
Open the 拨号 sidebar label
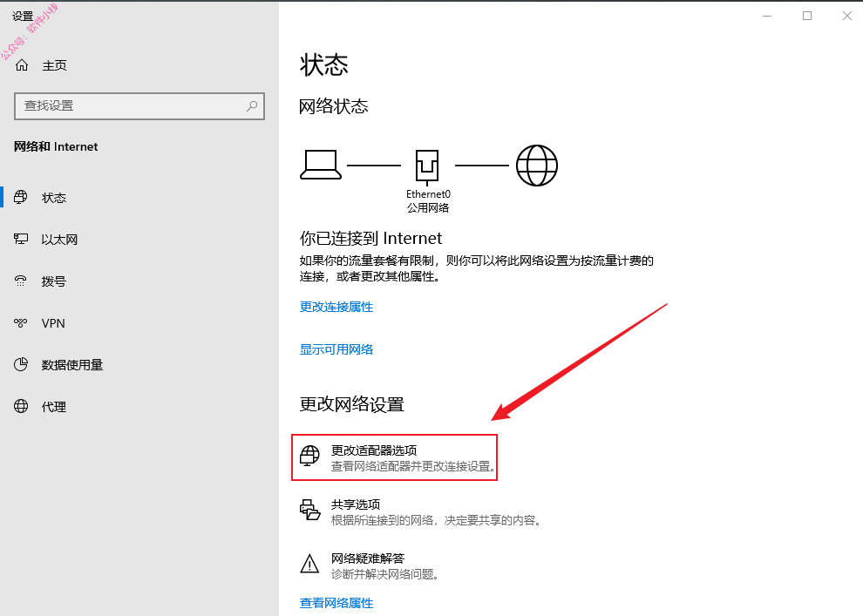(54, 281)
